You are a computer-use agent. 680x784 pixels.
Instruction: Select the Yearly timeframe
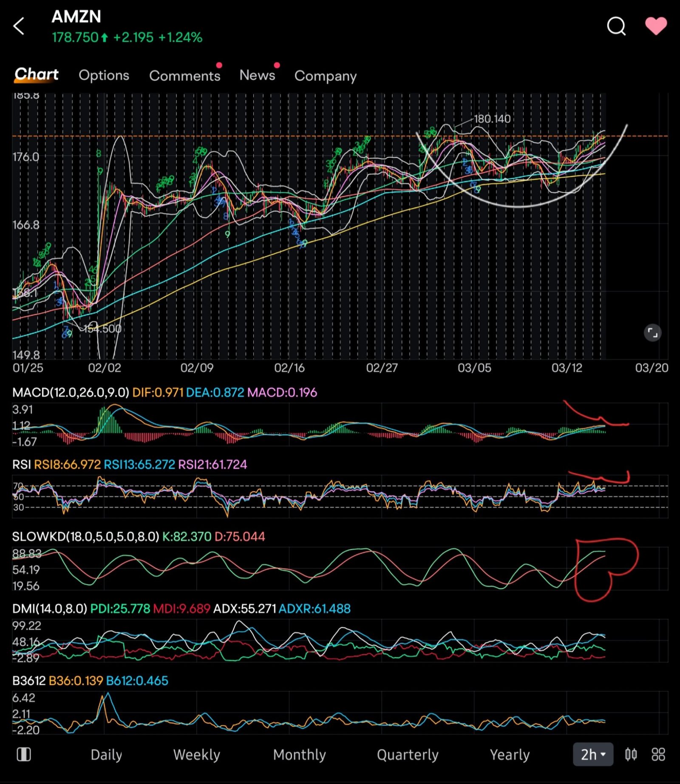point(510,755)
